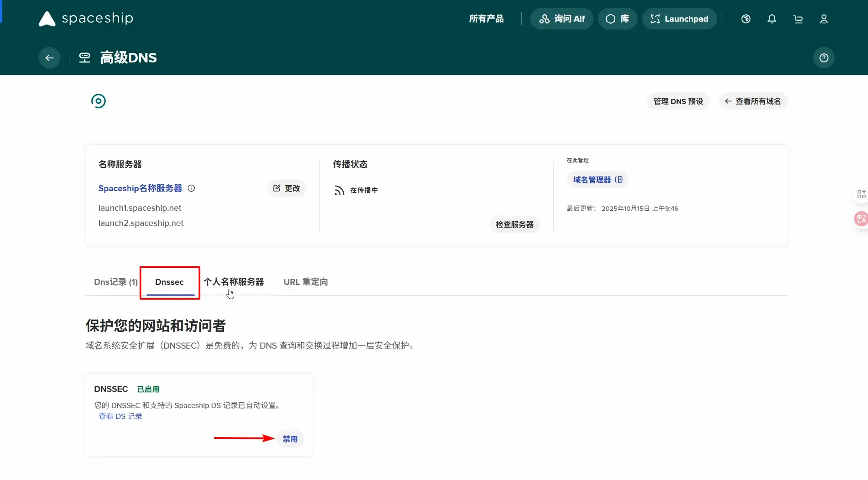
Task: Click the 已启用 status label
Action: point(148,389)
